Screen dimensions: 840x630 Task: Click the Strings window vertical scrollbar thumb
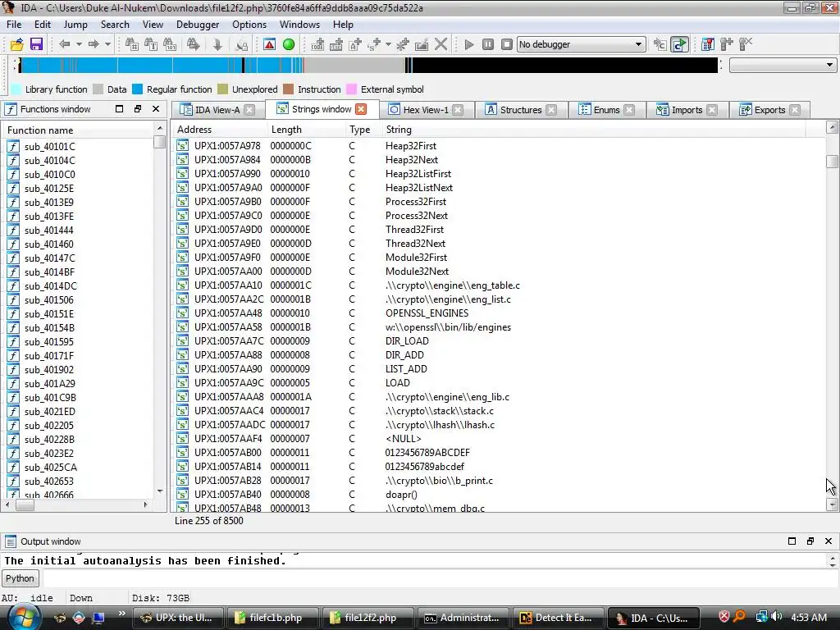click(x=832, y=162)
